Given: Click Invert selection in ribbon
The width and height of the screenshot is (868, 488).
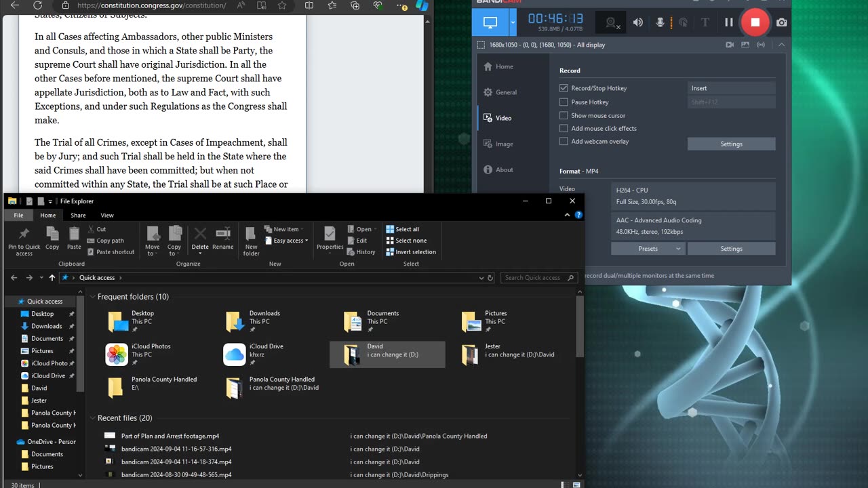Looking at the screenshot, I should 410,252.
